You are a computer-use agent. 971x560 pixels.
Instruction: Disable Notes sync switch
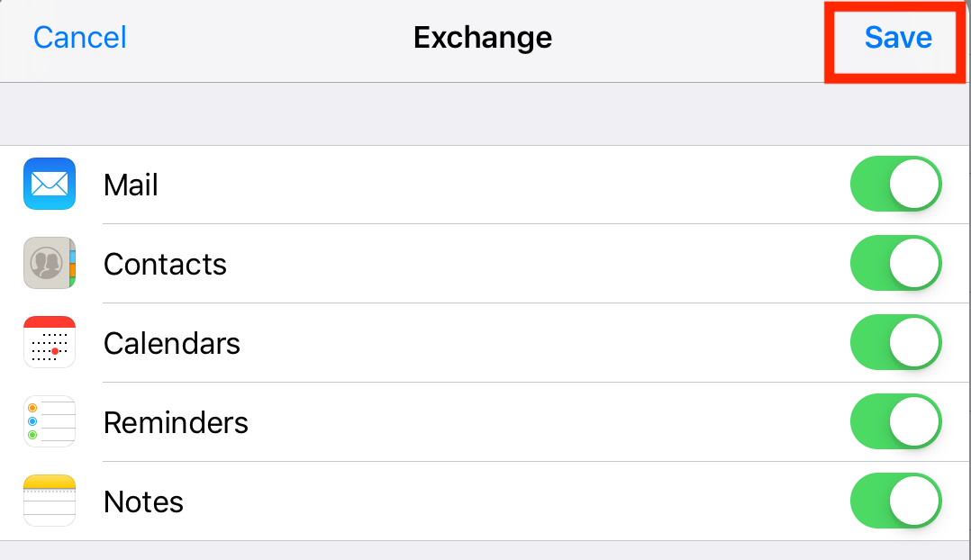pos(895,501)
